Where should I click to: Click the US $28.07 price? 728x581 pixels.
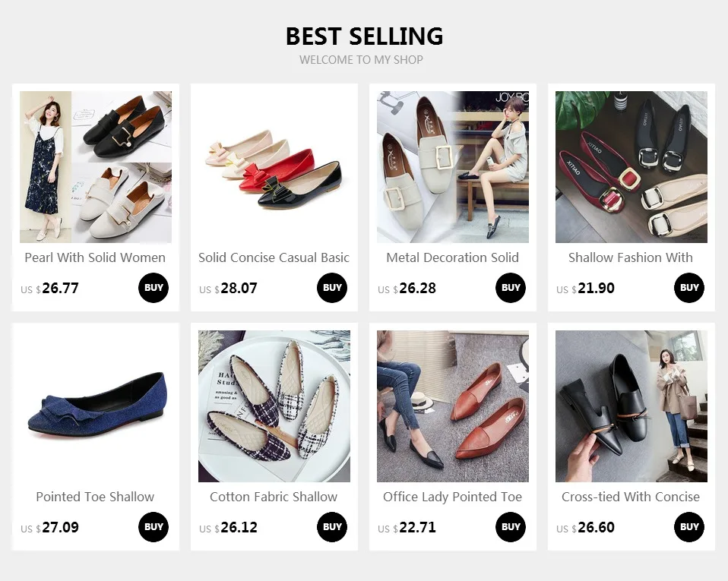coord(229,289)
